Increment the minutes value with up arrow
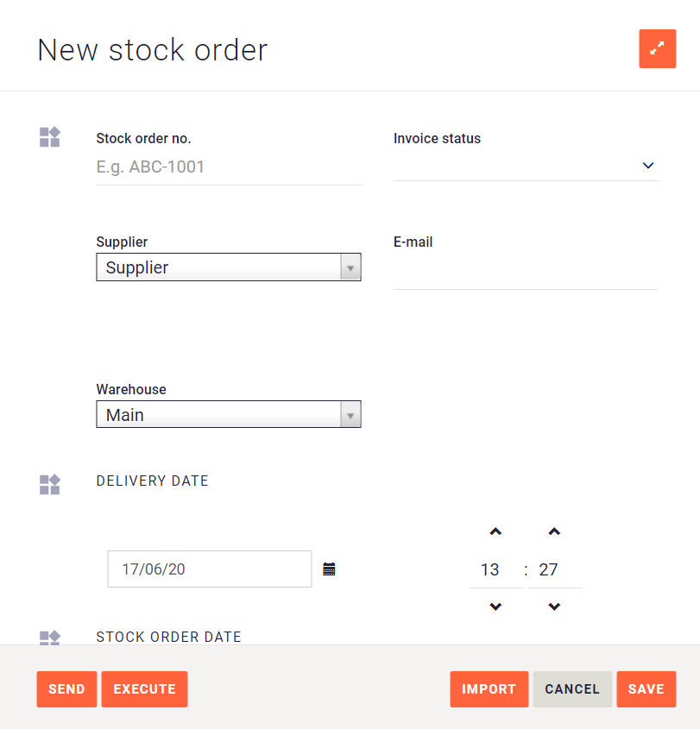 553,531
